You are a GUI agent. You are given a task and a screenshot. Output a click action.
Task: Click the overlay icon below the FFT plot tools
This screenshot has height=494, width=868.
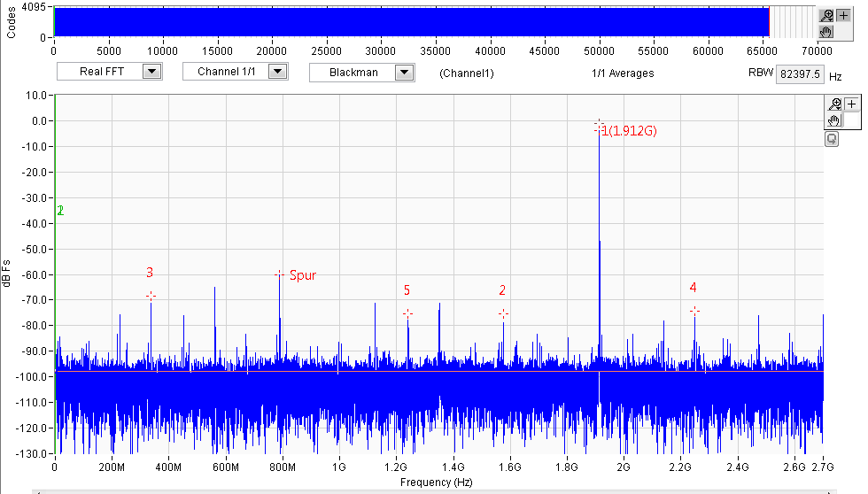point(832,139)
